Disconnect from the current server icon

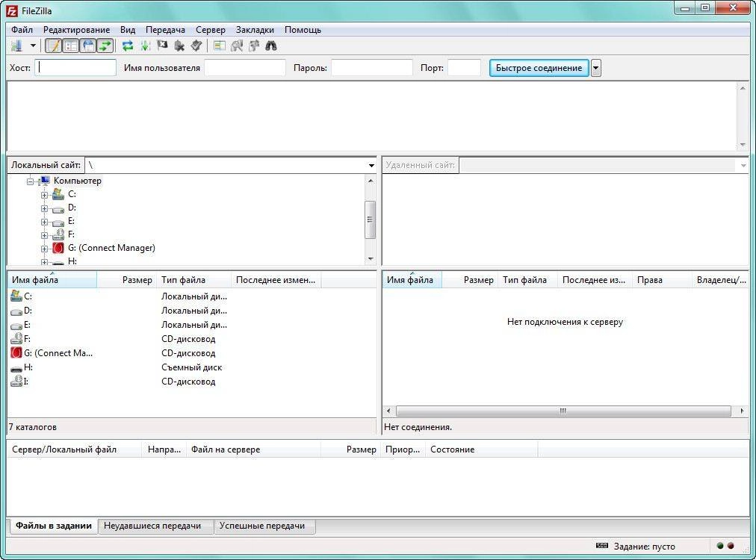179,46
